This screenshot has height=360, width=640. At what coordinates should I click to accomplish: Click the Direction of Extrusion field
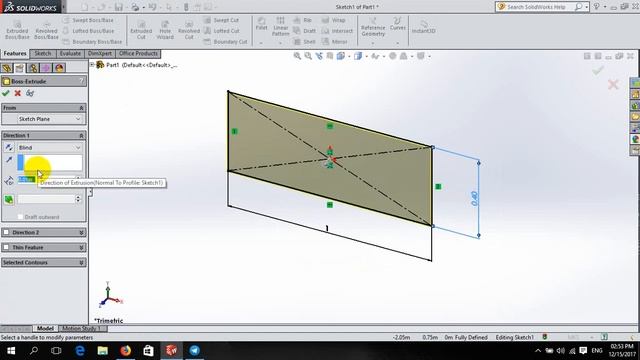coord(49,162)
